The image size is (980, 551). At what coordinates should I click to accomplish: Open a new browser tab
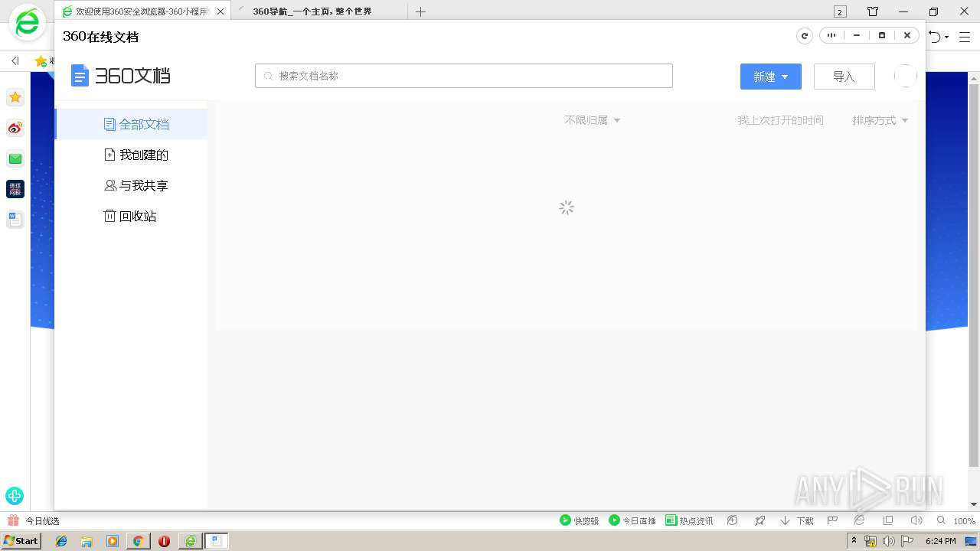tap(420, 11)
